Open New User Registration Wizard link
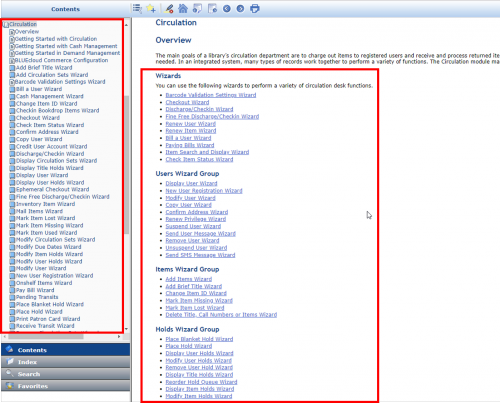The width and height of the screenshot is (500, 403). coord(204,191)
